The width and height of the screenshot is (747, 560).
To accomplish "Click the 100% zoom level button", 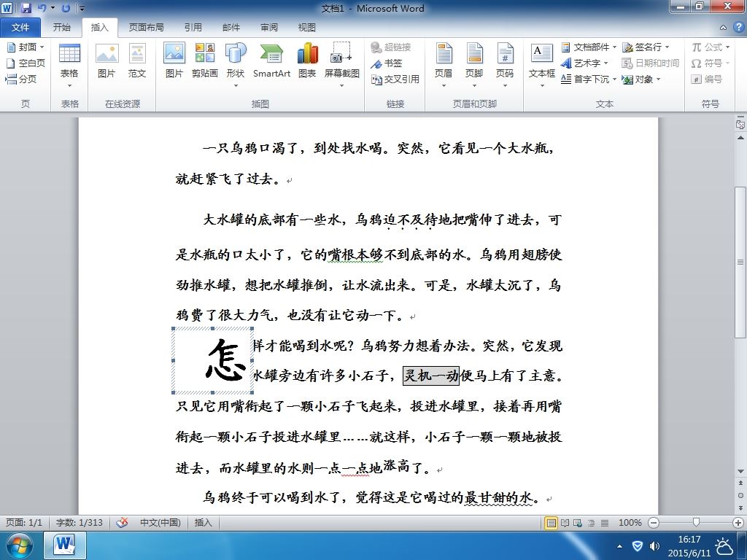I will click(x=630, y=522).
